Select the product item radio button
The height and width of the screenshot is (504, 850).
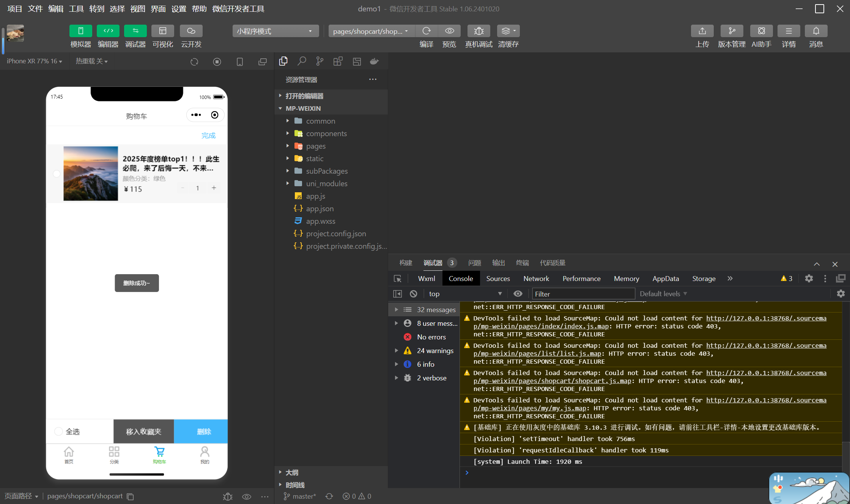pyautogui.click(x=57, y=174)
